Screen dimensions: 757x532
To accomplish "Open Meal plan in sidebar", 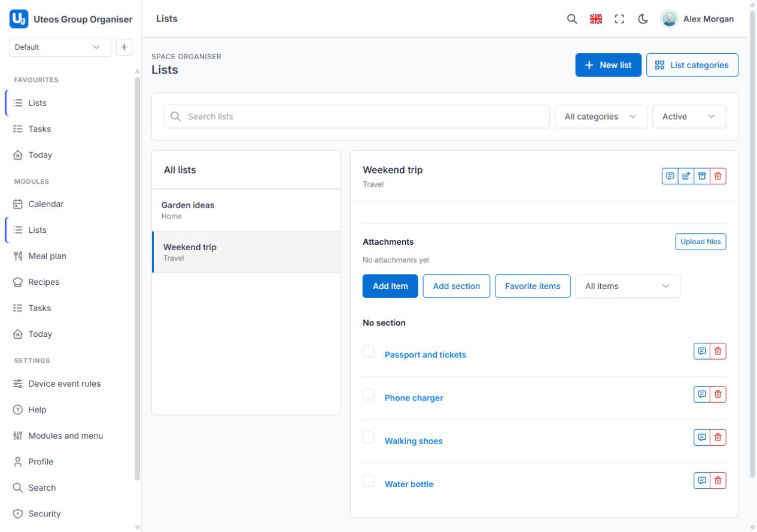I will click(47, 256).
